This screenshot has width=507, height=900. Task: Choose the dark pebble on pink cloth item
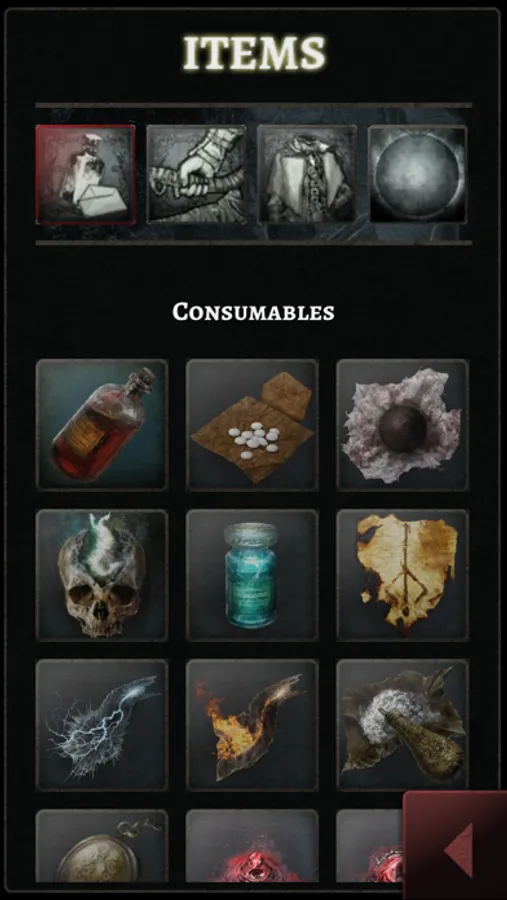point(402,425)
